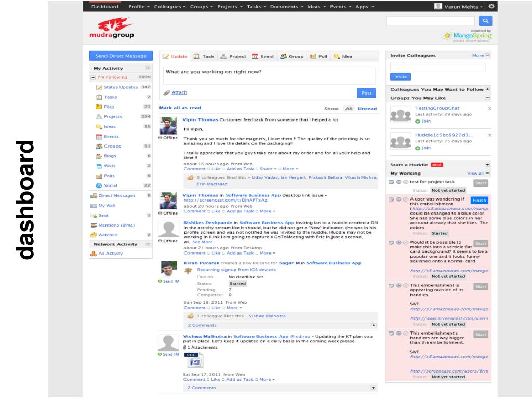This screenshot has height=399, width=532.
Task: Expand the Start a Huddle panel
Action: 487,165
